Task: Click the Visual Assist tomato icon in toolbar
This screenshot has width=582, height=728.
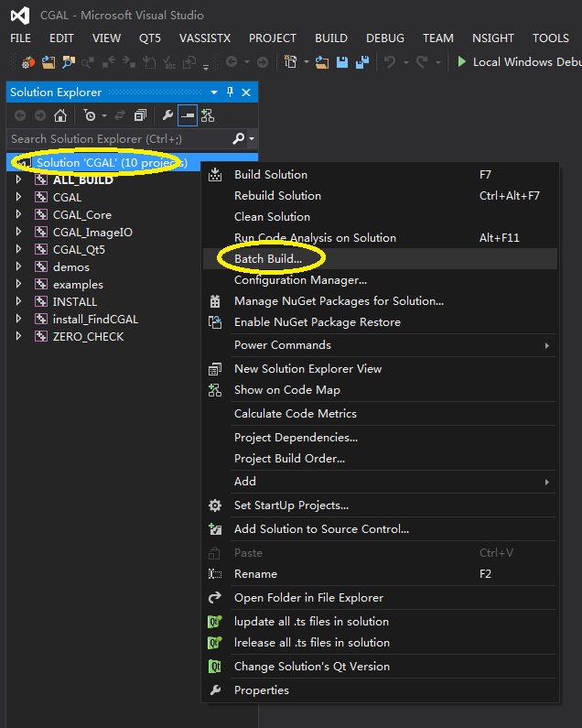Action: (x=27, y=61)
